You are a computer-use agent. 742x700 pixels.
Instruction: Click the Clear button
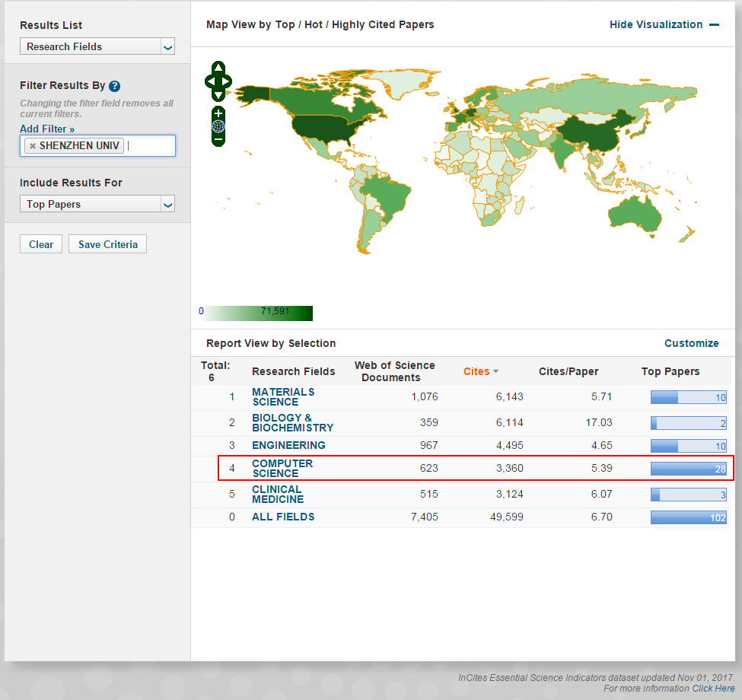[41, 244]
